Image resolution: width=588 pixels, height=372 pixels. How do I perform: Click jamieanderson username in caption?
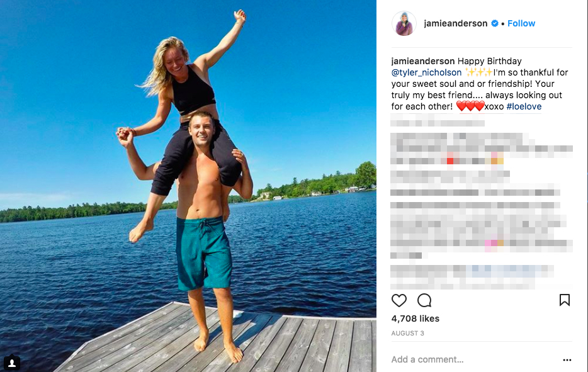pos(423,61)
